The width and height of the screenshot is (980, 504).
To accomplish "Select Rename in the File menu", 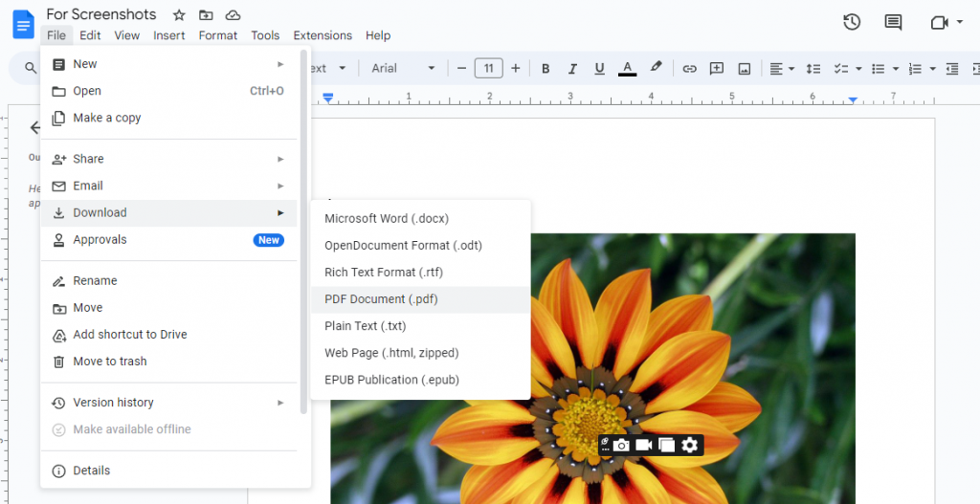I will coord(168,280).
